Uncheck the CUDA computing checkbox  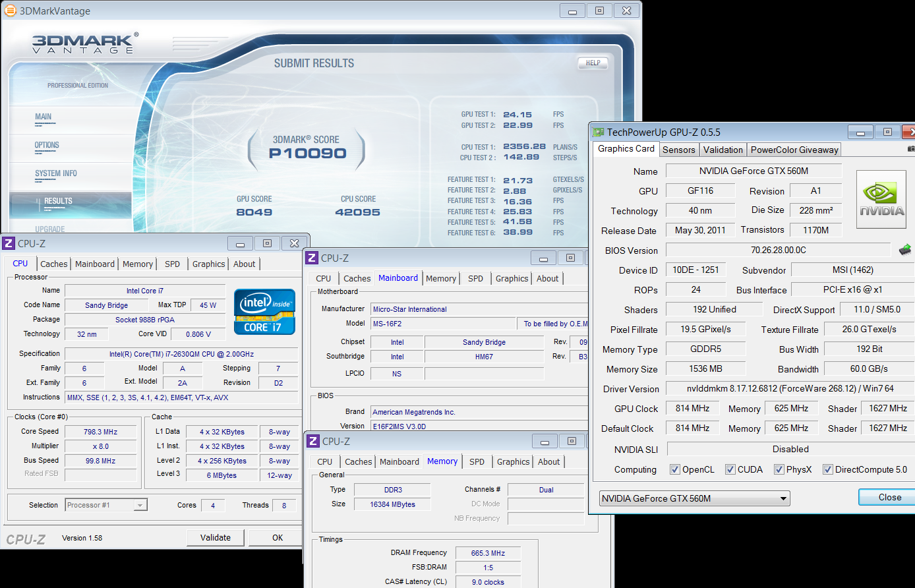(x=730, y=469)
